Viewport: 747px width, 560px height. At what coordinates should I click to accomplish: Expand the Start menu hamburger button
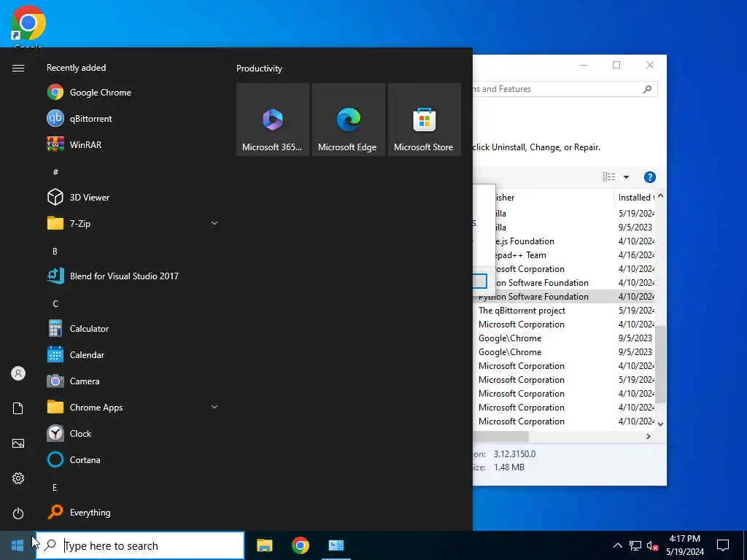pyautogui.click(x=18, y=69)
